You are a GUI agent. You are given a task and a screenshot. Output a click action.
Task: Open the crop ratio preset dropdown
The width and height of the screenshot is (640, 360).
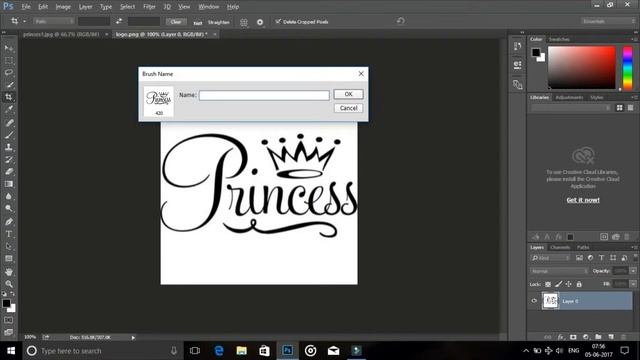54,21
